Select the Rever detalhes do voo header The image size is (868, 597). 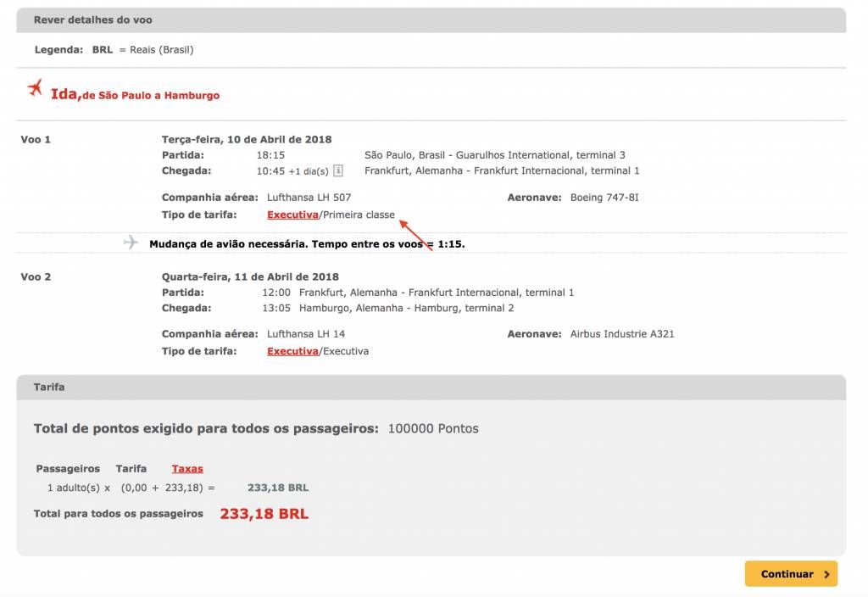click(431, 20)
